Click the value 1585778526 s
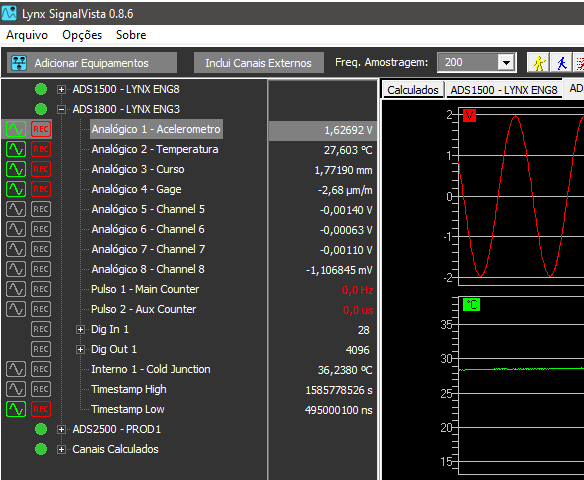This screenshot has width=584, height=480. click(x=339, y=390)
